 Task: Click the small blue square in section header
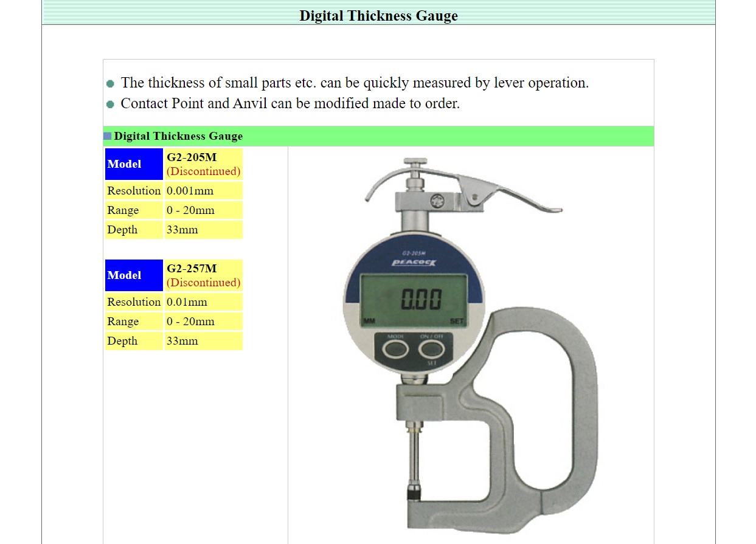(108, 136)
